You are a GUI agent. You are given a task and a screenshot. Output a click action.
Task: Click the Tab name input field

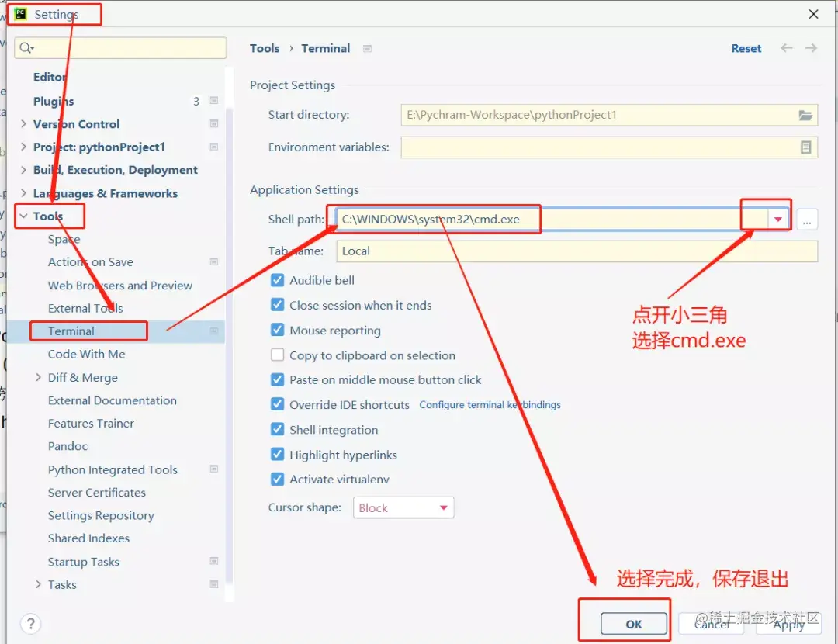577,251
